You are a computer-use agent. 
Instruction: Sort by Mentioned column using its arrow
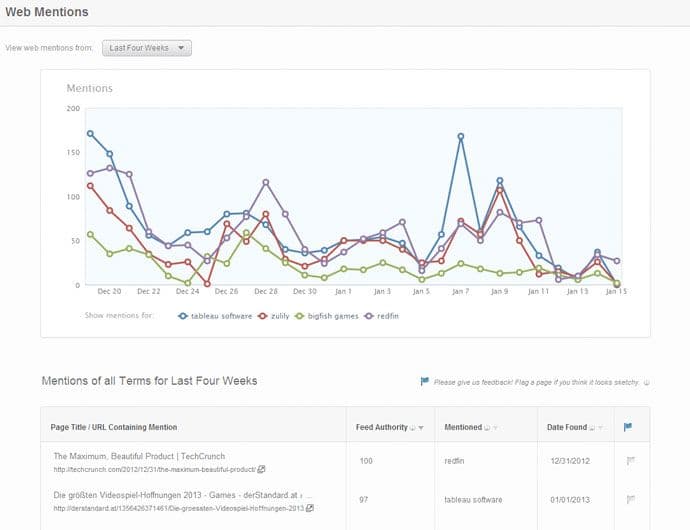coord(496,428)
